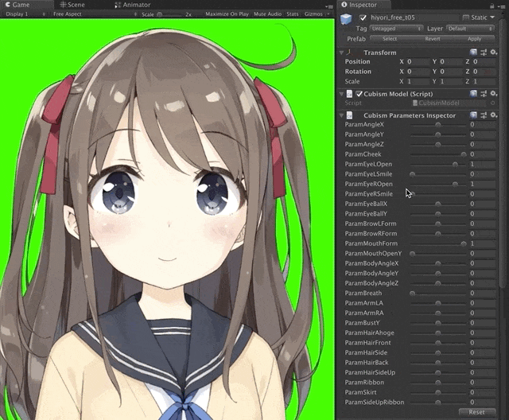Toggle Stats overlay
Image resolution: width=509 pixels, height=420 pixels.
pyautogui.click(x=293, y=14)
